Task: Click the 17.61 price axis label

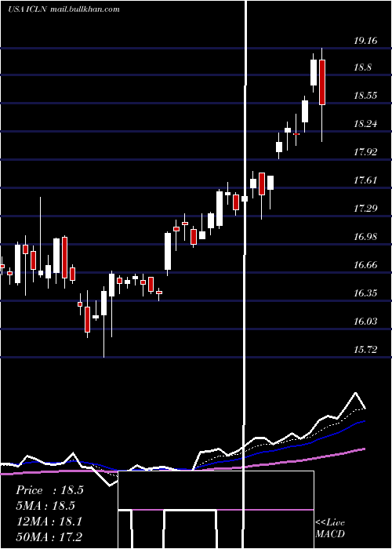Action: tap(365, 180)
